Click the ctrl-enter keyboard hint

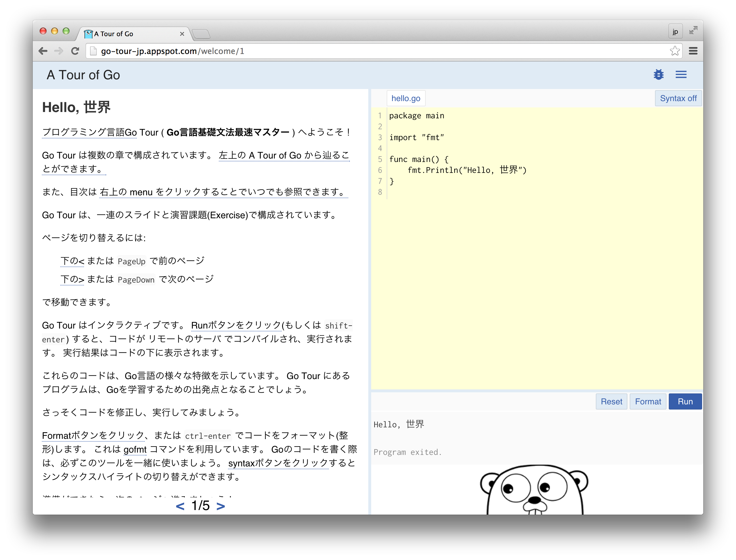[x=208, y=436]
